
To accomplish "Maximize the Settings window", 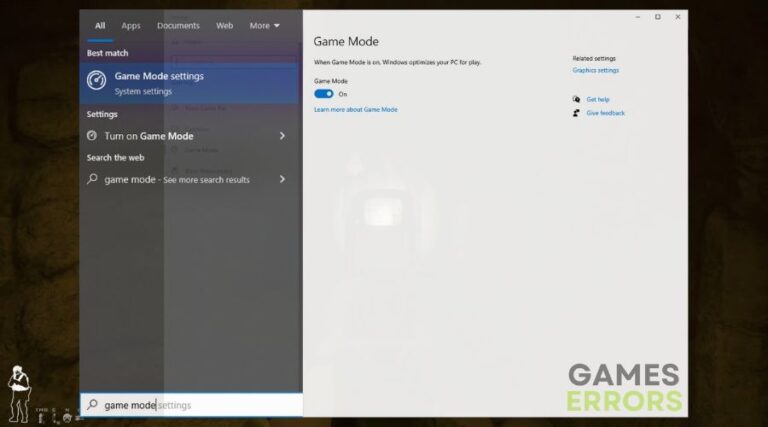I will 657,17.
